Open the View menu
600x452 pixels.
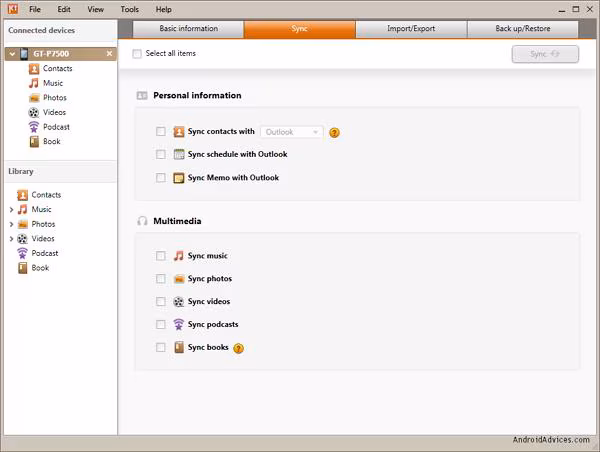[x=95, y=9]
